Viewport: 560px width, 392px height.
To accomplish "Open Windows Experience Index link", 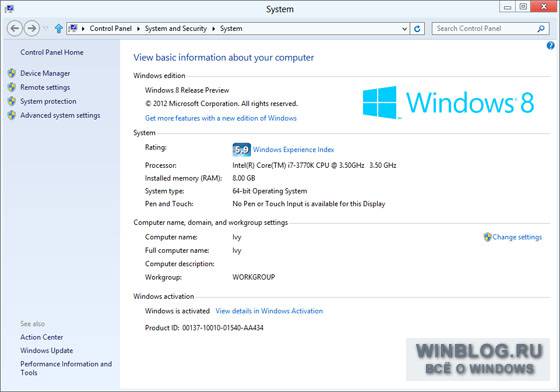I will pos(294,150).
